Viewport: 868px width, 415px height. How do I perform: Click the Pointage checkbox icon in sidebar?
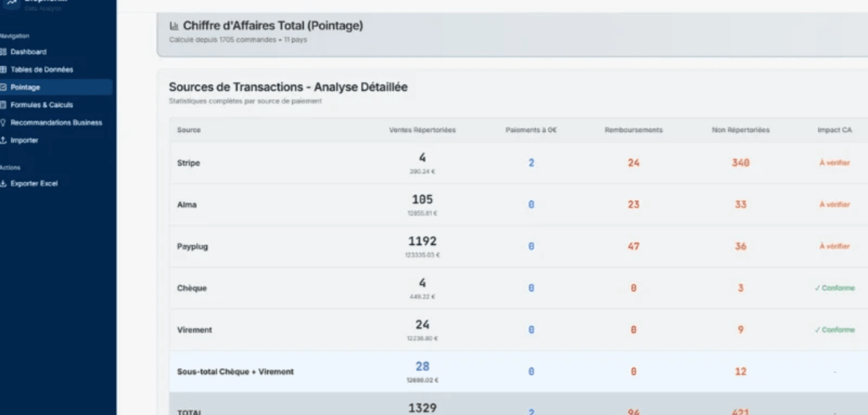click(4, 87)
